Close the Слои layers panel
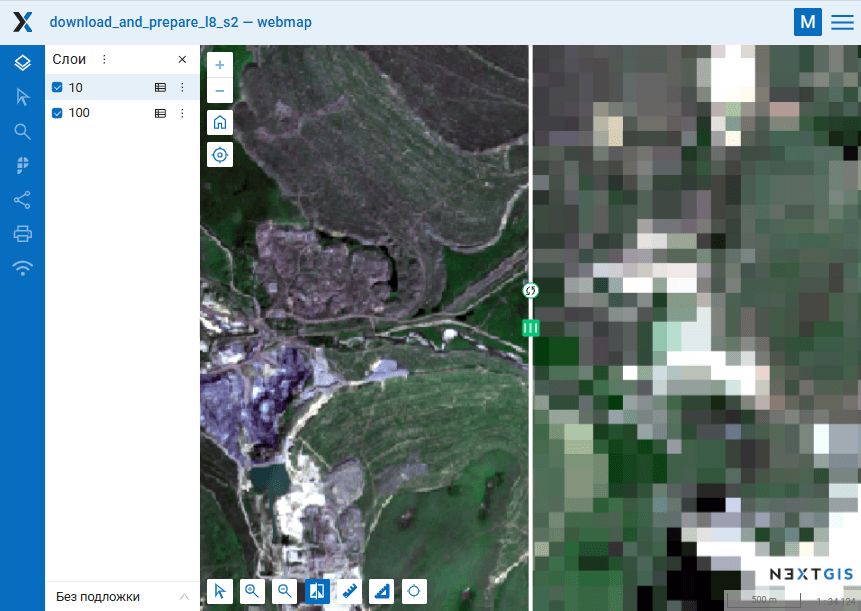 tap(182, 60)
